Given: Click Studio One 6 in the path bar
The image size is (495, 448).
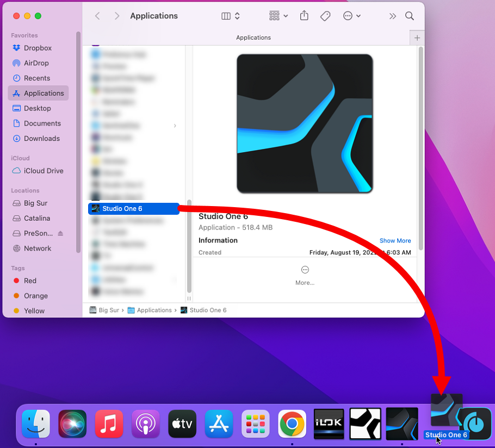Looking at the screenshot, I should (203, 310).
